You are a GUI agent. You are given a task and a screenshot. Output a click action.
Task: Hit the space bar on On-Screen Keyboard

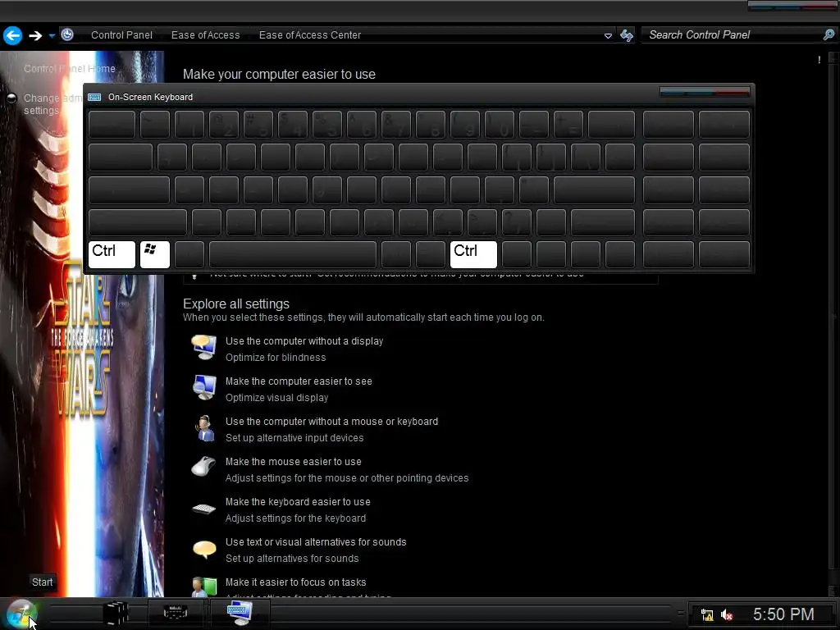point(293,254)
